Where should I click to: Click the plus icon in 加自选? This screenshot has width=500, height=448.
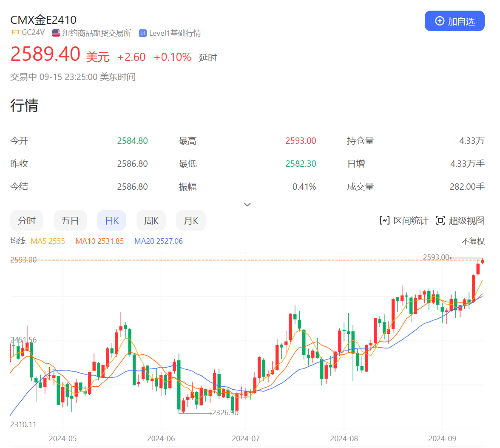click(x=440, y=21)
